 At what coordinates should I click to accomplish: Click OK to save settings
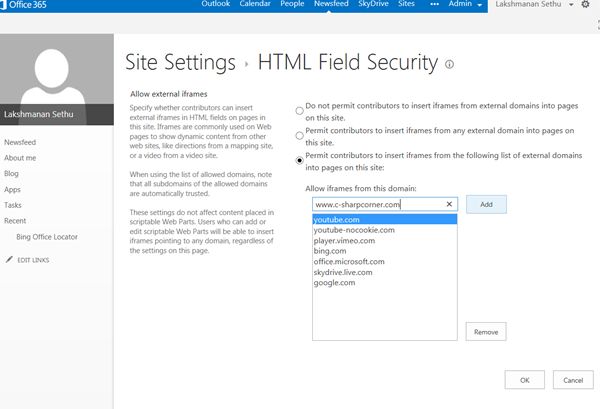point(524,380)
